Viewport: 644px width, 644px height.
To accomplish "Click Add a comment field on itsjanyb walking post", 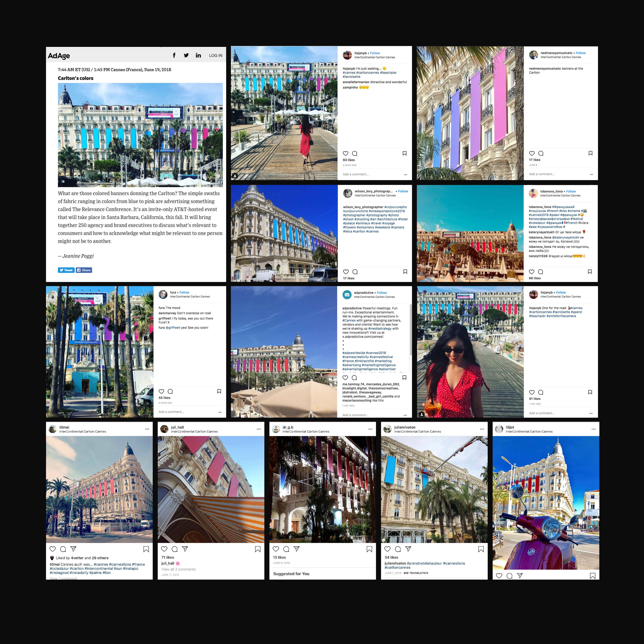I will (x=356, y=174).
